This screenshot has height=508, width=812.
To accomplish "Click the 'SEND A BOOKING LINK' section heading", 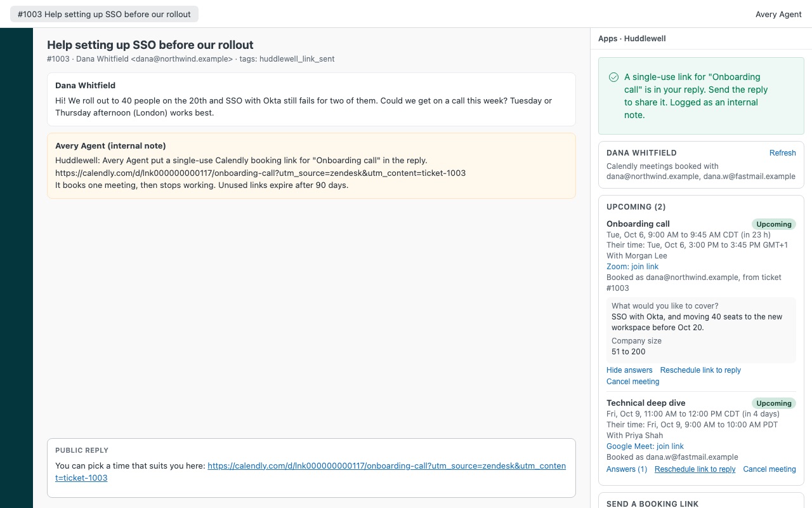I will [x=652, y=504].
